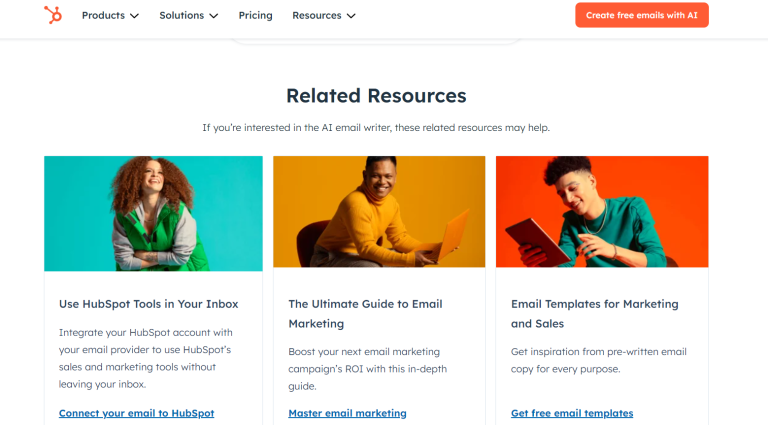The image size is (768, 425).
Task: Click the Get free email templates link
Action: [572, 413]
